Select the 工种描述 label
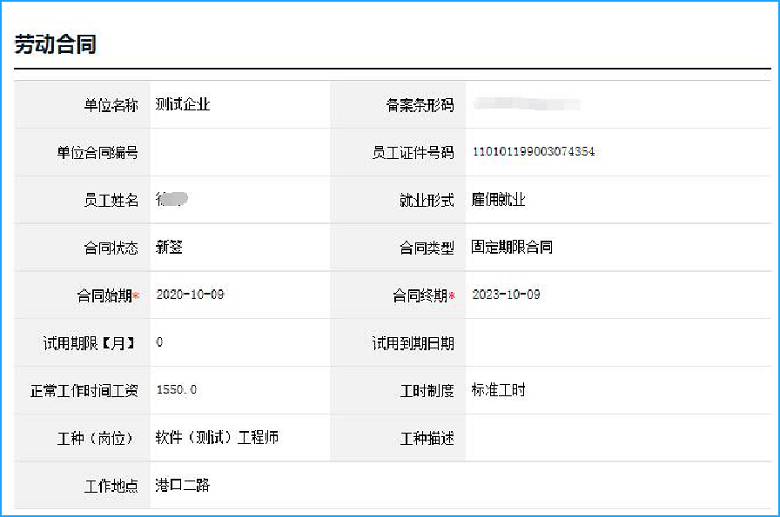This screenshot has width=780, height=517. (427, 438)
